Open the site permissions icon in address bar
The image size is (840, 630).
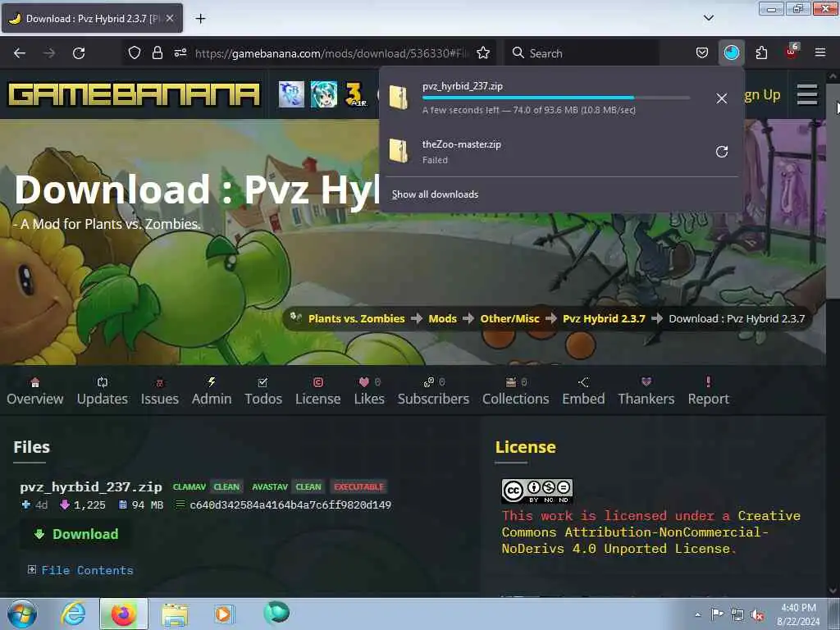pos(180,52)
